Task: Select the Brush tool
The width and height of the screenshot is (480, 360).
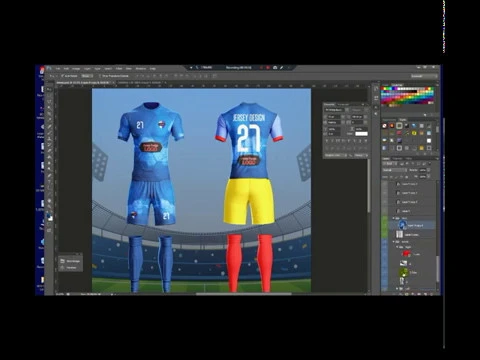Action: tap(49, 134)
